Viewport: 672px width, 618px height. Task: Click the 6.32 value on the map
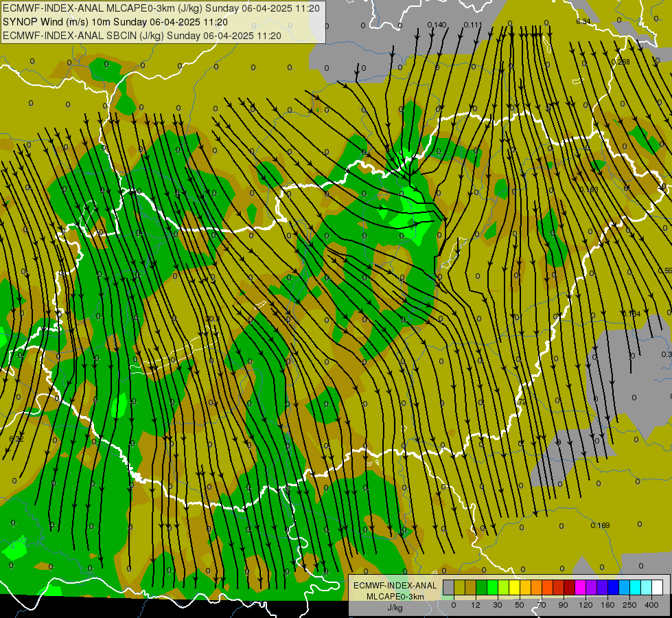point(16,439)
